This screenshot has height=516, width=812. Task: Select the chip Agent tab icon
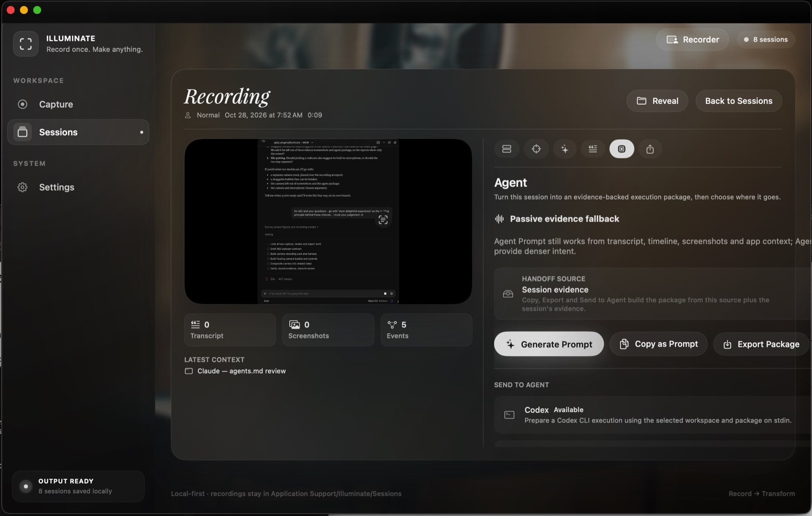pyautogui.click(x=622, y=149)
